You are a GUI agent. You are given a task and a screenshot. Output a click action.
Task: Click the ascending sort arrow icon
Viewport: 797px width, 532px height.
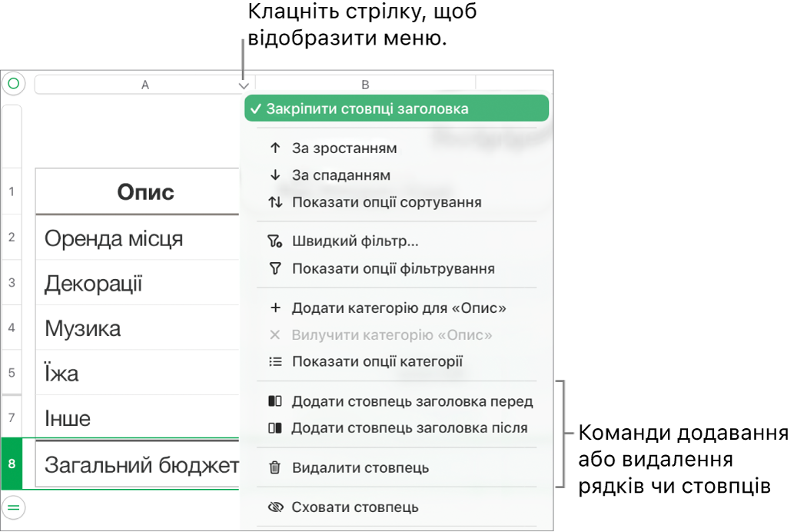click(x=275, y=148)
